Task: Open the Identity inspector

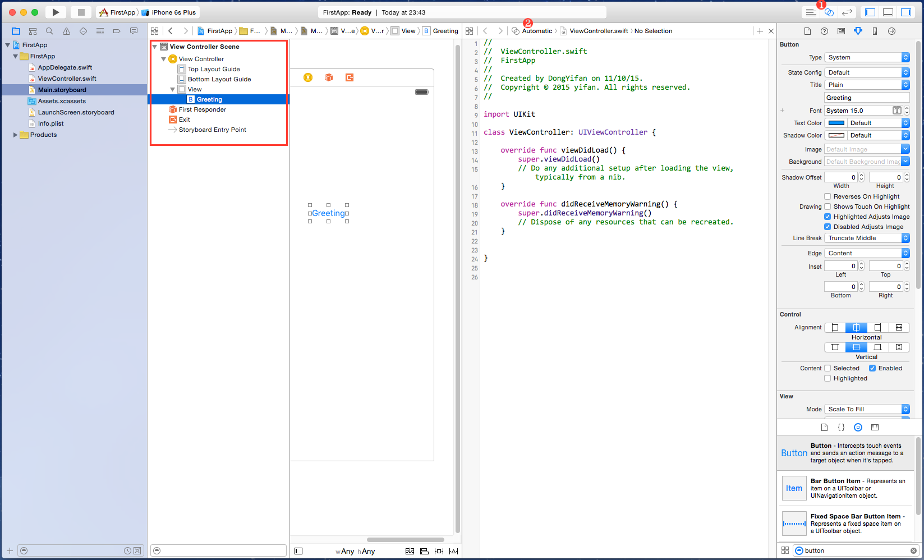Action: coord(841,31)
